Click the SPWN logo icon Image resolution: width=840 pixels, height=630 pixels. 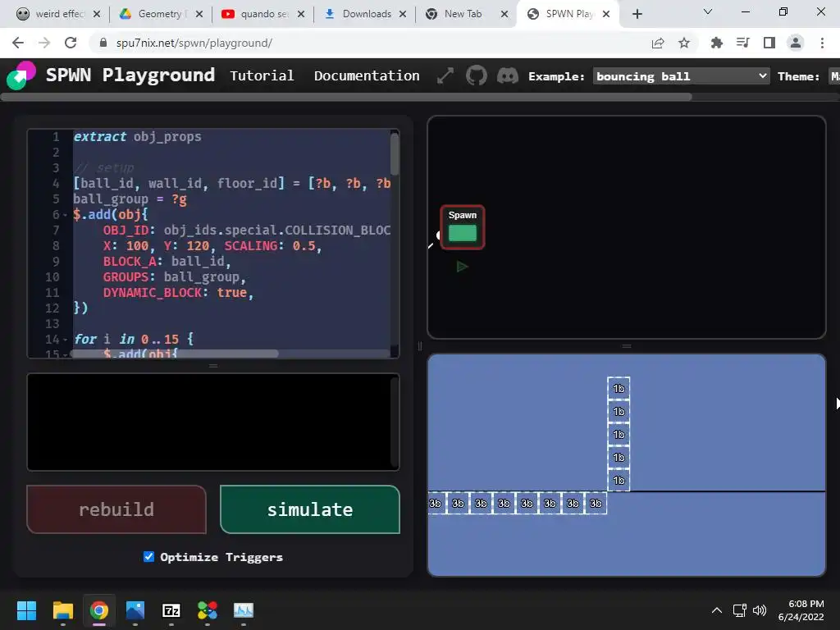click(x=21, y=75)
